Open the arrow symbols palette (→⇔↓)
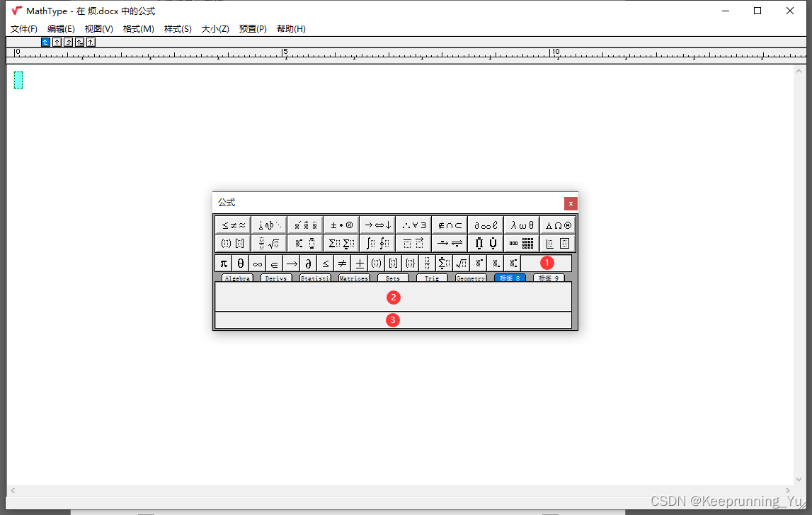The width and height of the screenshot is (812, 515). click(377, 225)
